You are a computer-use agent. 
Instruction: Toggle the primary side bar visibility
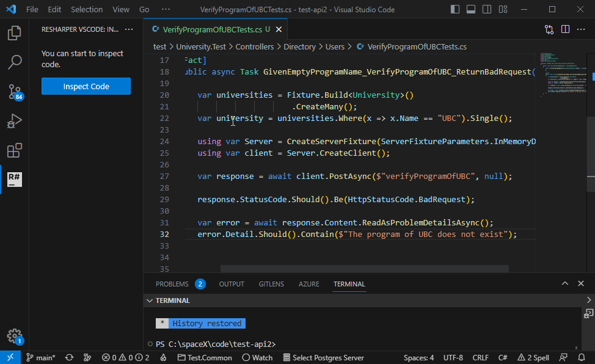pyautogui.click(x=455, y=10)
